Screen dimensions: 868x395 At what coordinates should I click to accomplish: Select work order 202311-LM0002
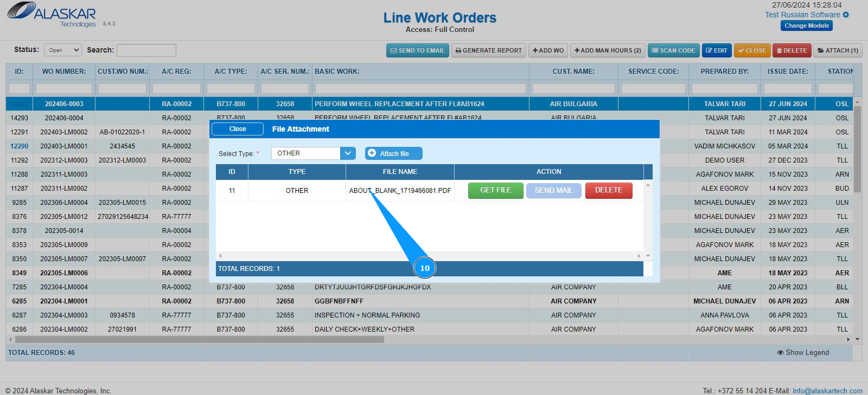(x=64, y=189)
